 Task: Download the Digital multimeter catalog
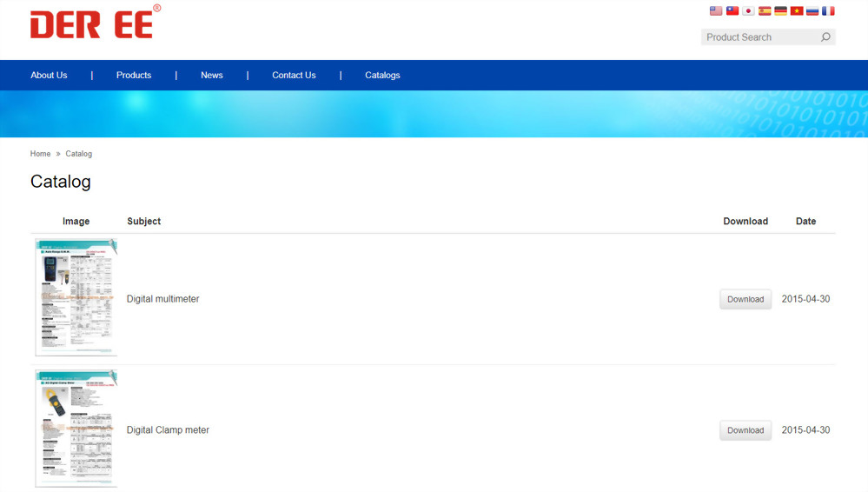click(745, 299)
